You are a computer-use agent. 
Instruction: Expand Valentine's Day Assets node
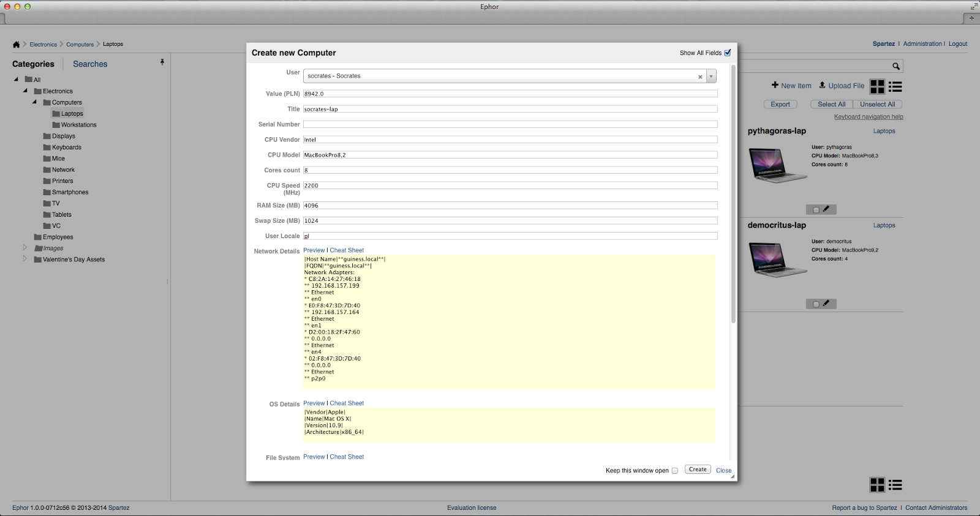(25, 259)
